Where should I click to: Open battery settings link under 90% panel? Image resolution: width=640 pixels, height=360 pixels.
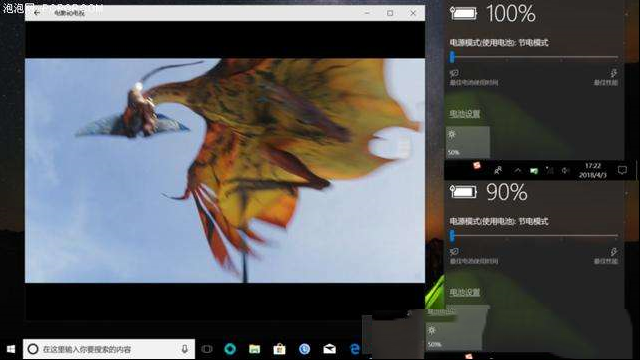pos(464,292)
